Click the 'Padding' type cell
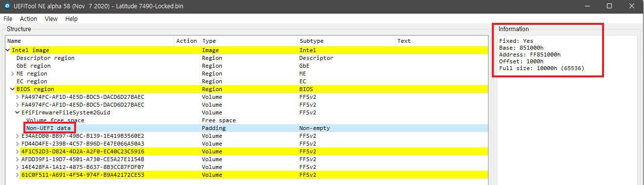The height and width of the screenshot is (185, 644). coord(214,128)
